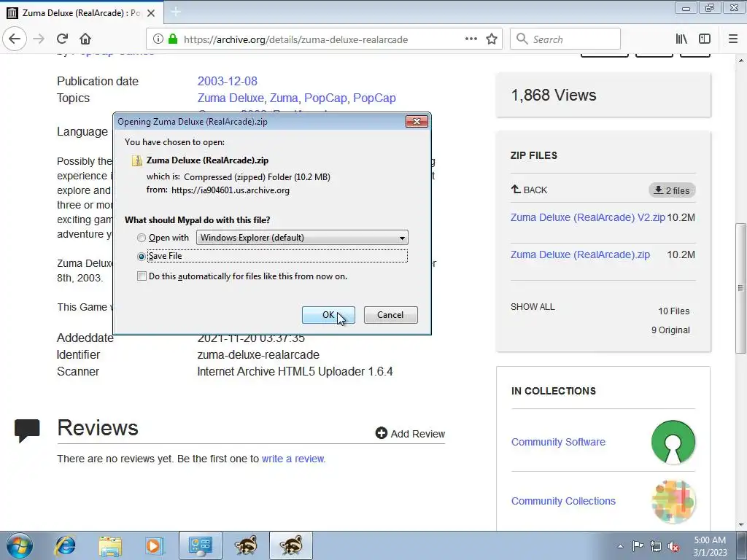The width and height of the screenshot is (747, 560).
Task: Click the muted volume tray icon
Action: pos(673,546)
